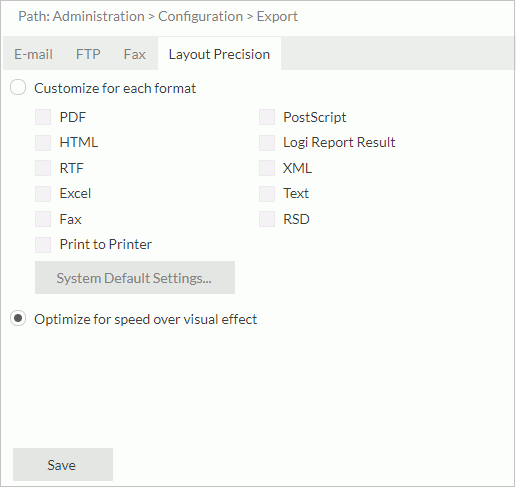
Task: Select Customize for each format radio button
Action: (18, 88)
